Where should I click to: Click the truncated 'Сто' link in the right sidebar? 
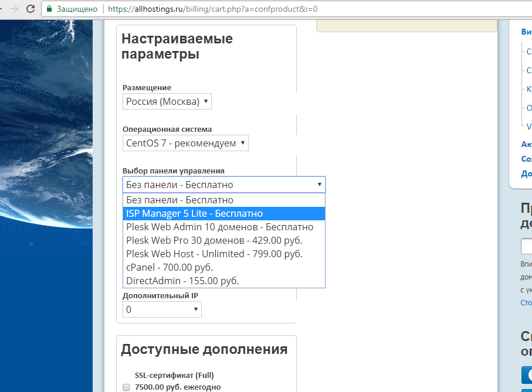[526, 302]
